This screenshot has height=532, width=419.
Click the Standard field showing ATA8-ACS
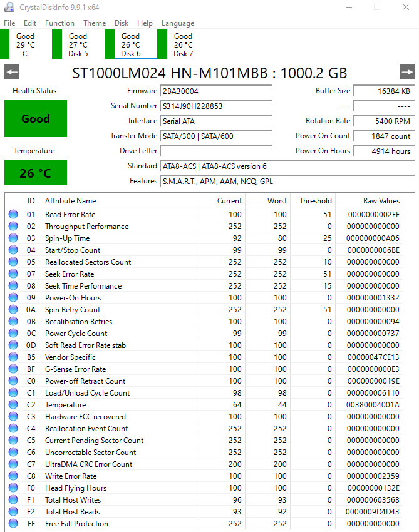point(287,166)
